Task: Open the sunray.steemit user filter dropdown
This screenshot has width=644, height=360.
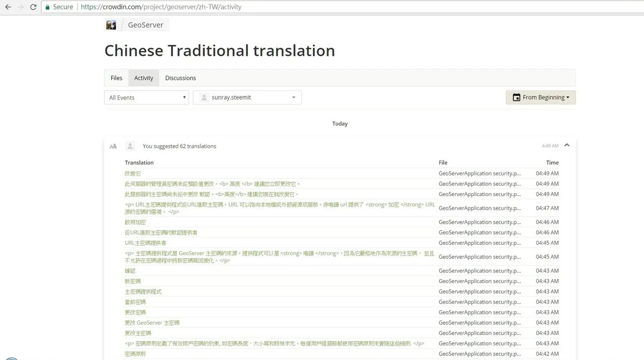Action: click(x=247, y=98)
